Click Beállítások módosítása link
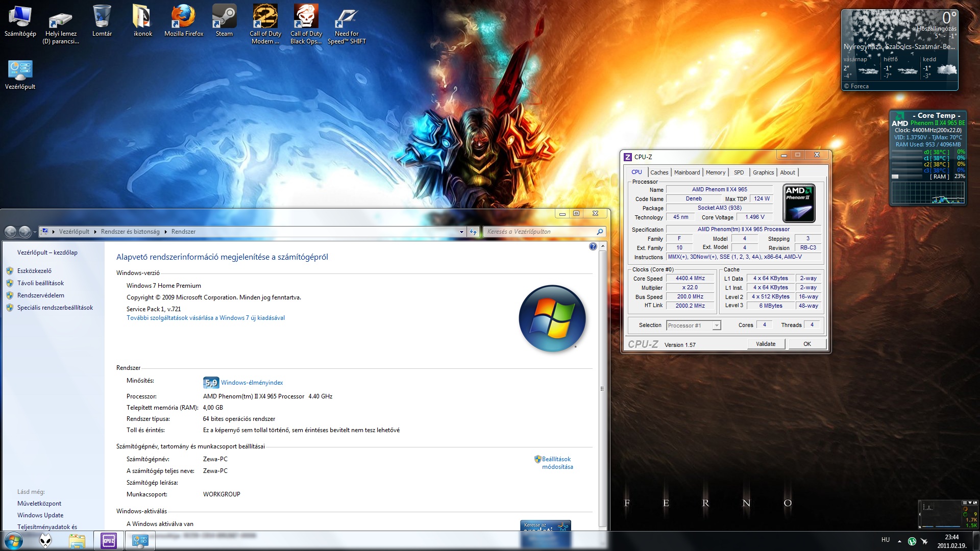980x551 pixels. pos(557,463)
